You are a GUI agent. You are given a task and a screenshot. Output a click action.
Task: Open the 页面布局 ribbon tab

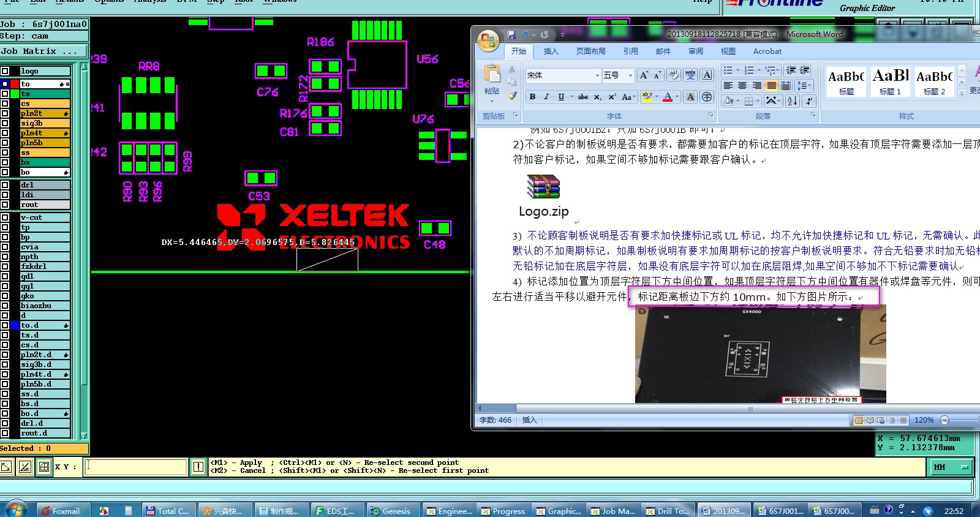pyautogui.click(x=590, y=51)
